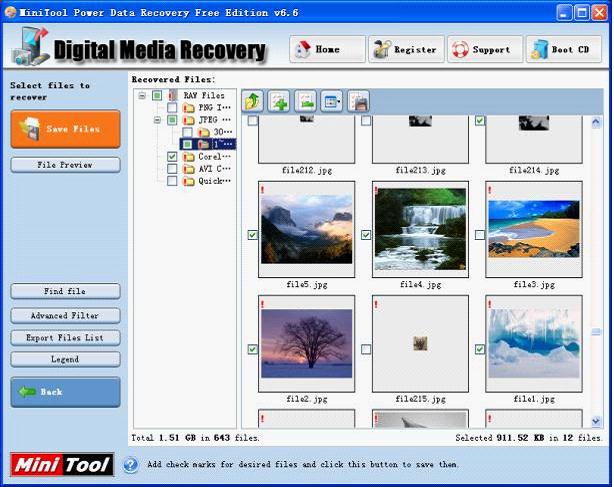Click the Digital Media Recovery header icon
This screenshot has width=614, height=487.
pyautogui.click(x=30, y=46)
